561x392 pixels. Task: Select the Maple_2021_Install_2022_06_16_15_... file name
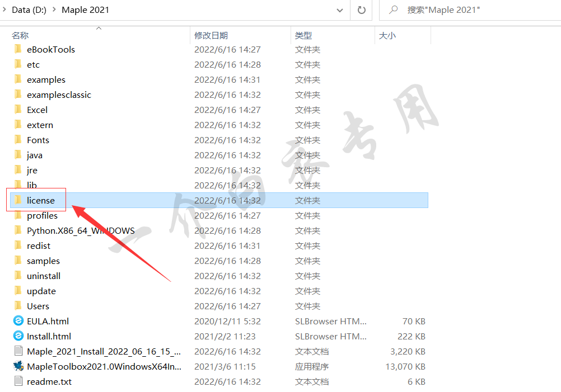coord(104,352)
